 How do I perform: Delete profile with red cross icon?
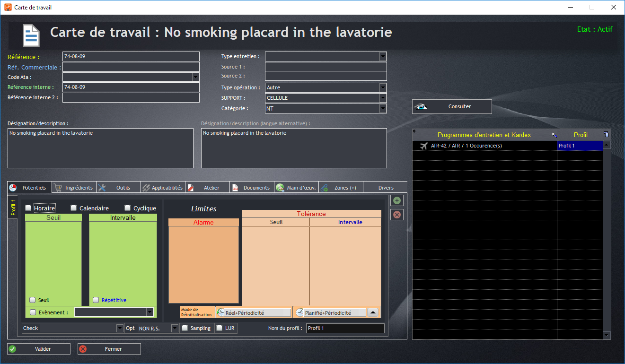coord(397,215)
